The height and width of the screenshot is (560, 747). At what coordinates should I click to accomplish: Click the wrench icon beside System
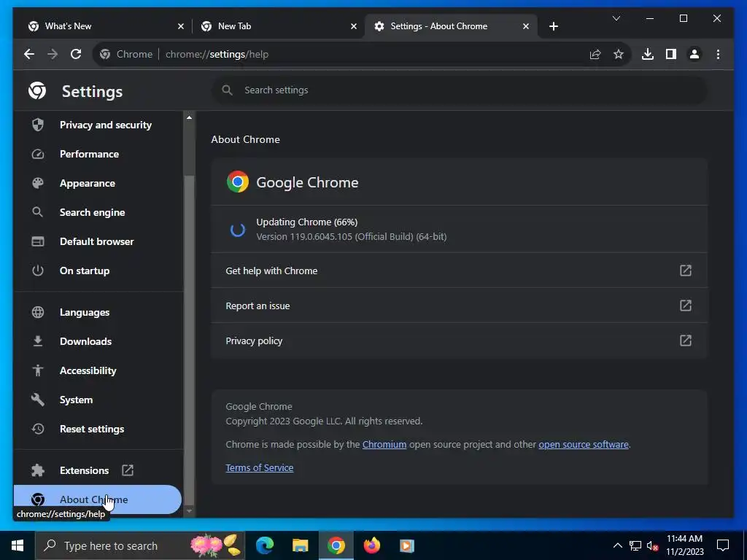(38, 400)
